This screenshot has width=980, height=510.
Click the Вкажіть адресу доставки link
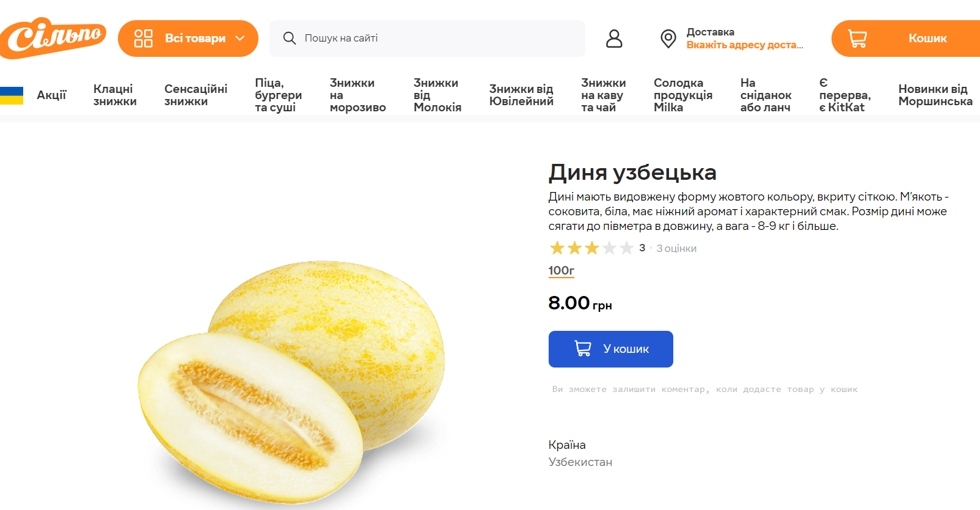tap(744, 45)
